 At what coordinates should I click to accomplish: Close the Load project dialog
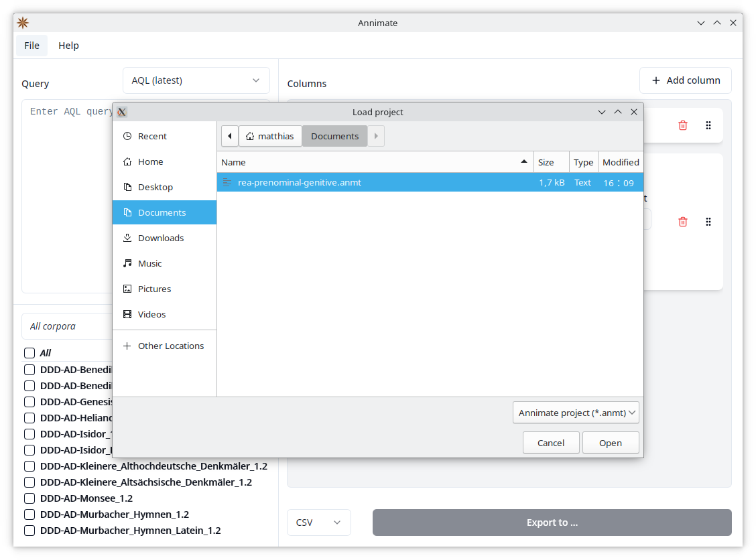(x=634, y=113)
